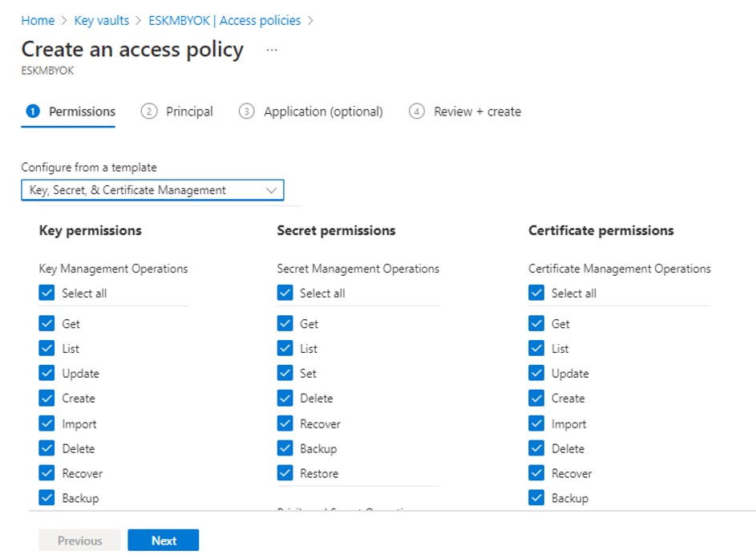Toggle Import under Key permissions
Image resolution: width=756 pixels, height=559 pixels.
tap(46, 423)
